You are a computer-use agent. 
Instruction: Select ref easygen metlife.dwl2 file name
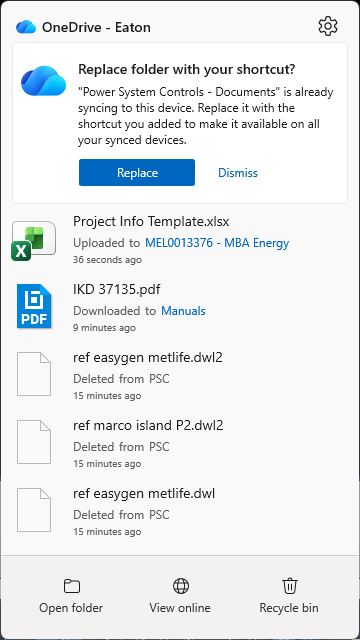coord(148,358)
